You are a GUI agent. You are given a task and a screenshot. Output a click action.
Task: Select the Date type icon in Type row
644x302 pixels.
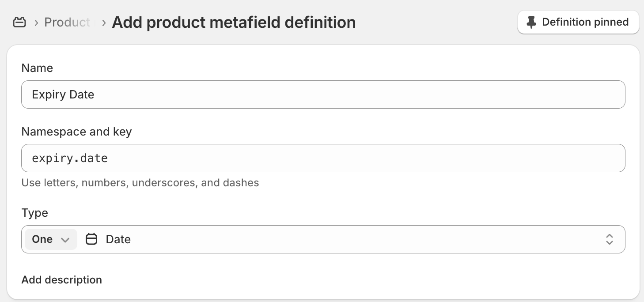(91, 239)
